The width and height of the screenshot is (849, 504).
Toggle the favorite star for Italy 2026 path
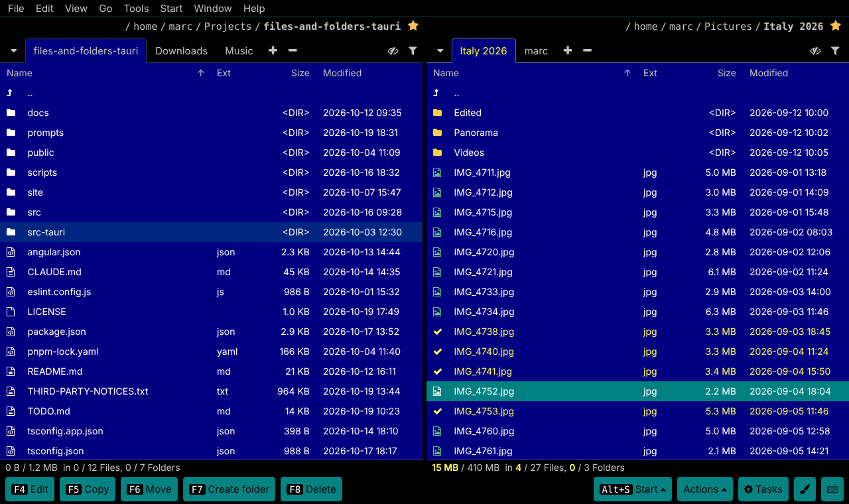(836, 26)
